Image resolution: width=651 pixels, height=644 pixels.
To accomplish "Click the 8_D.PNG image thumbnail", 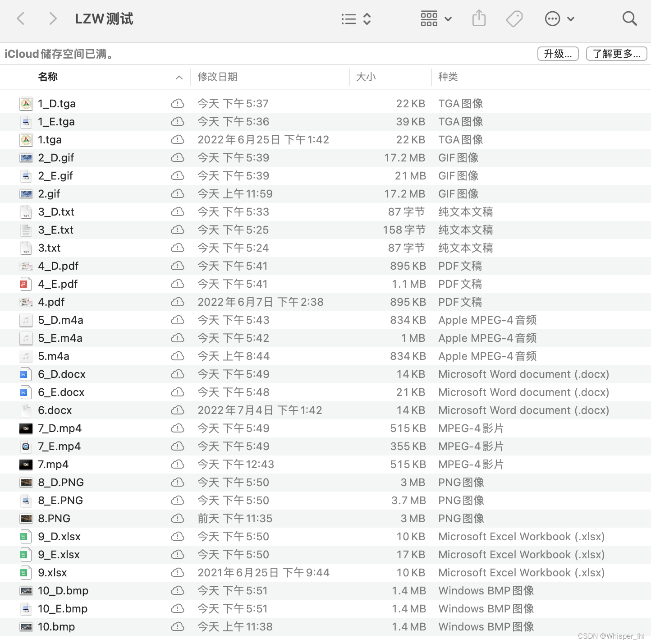I will 26,483.
